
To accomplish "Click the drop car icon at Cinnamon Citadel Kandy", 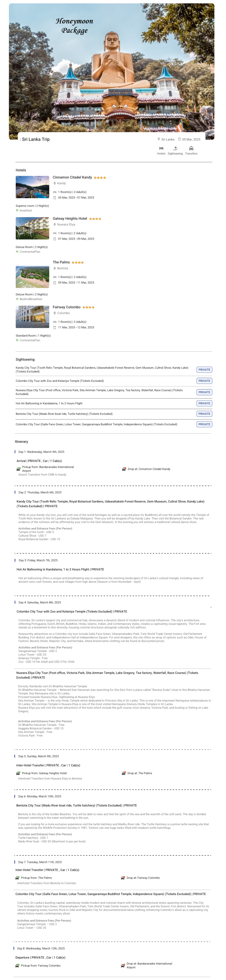I will pos(124,469).
